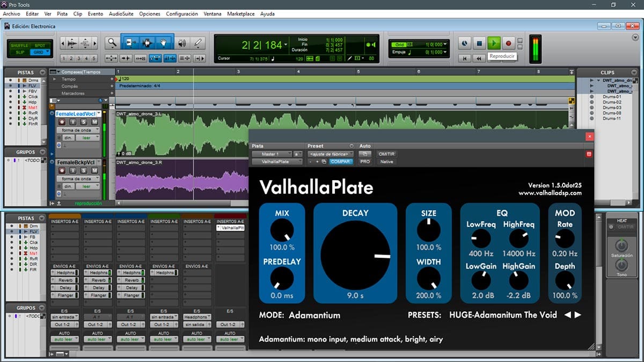
Task: Open the Configuración menu
Action: point(182,13)
